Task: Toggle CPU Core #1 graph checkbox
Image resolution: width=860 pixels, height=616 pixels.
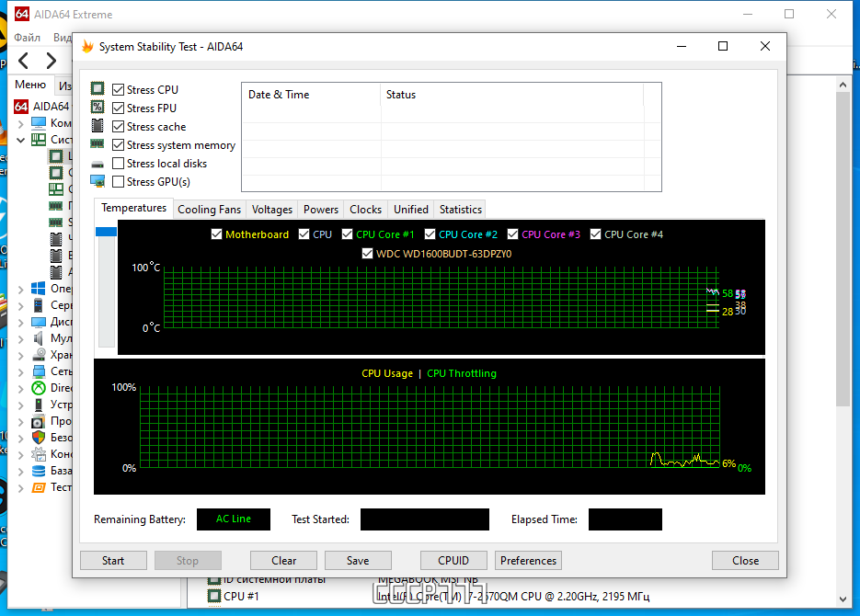Action: coord(347,234)
